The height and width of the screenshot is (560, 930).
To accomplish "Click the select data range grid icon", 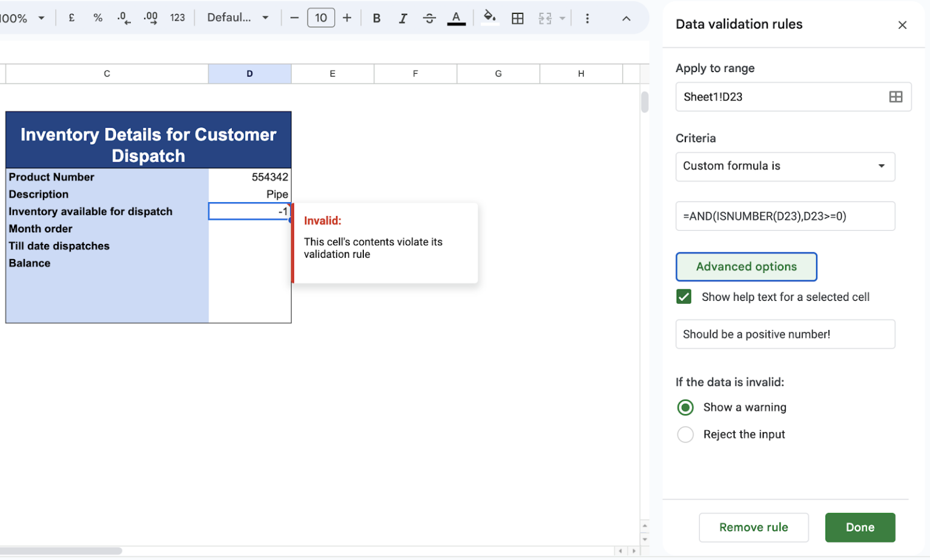I will 895,97.
